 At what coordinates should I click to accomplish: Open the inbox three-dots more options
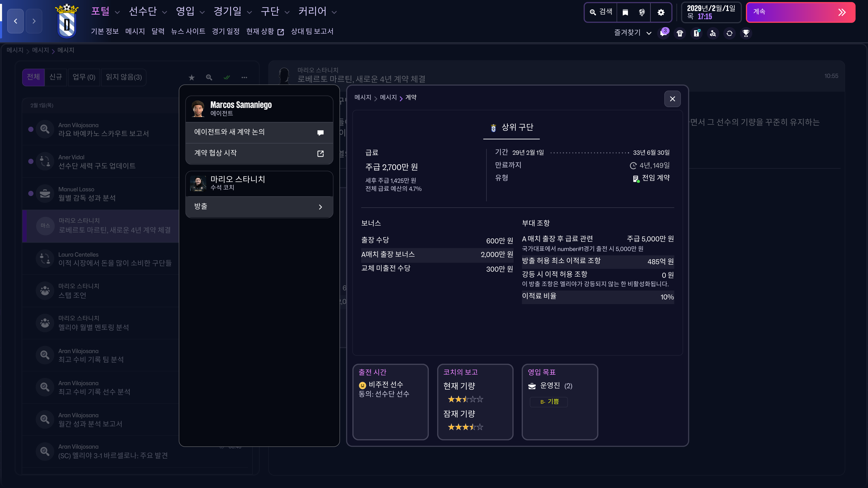pos(244,77)
